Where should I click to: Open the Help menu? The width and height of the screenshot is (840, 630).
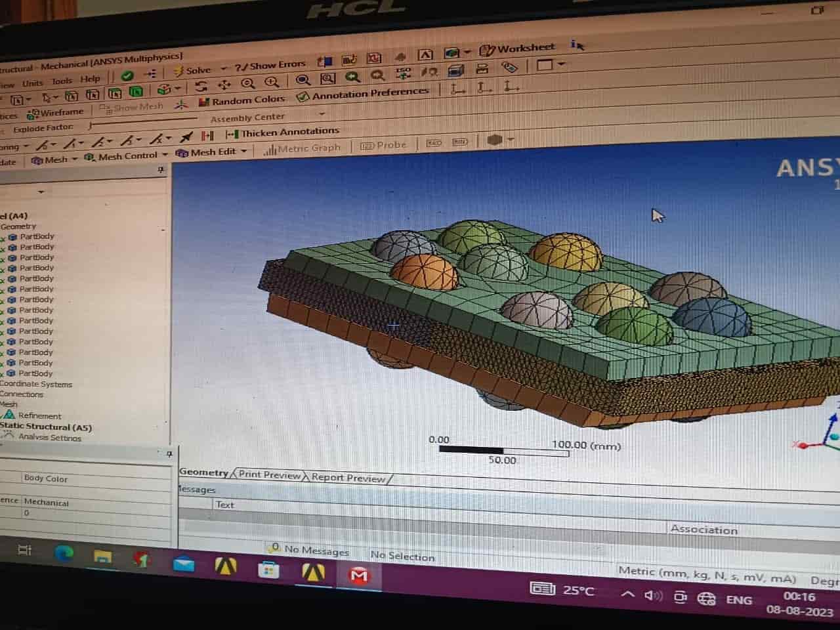90,79
